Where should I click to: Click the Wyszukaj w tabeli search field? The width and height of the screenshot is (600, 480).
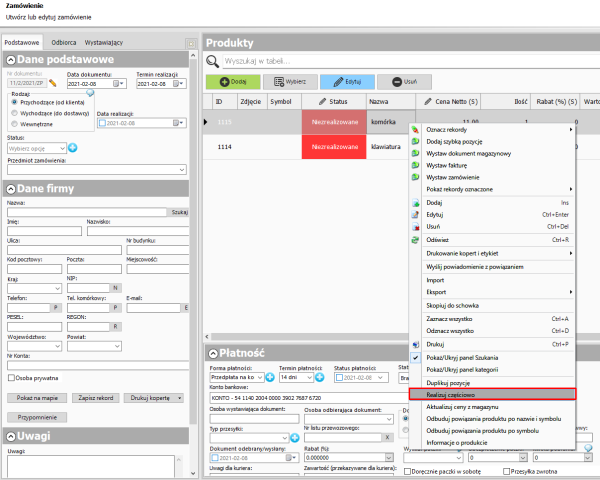411,61
